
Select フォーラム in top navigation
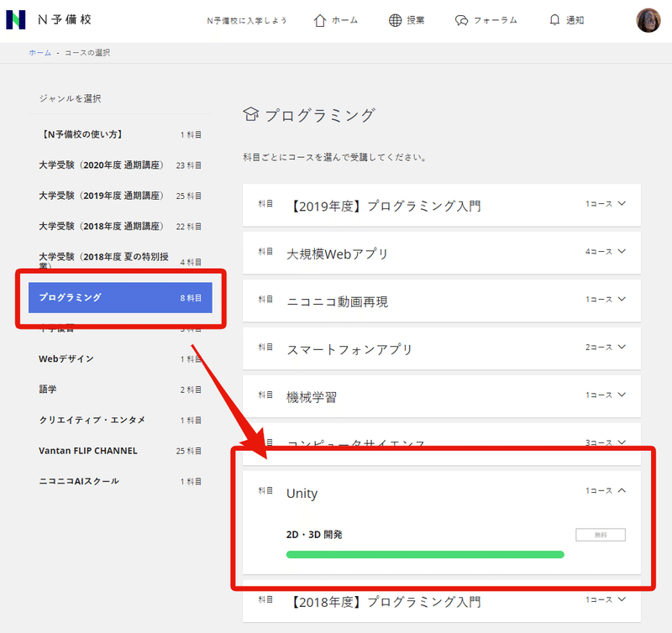click(x=496, y=20)
